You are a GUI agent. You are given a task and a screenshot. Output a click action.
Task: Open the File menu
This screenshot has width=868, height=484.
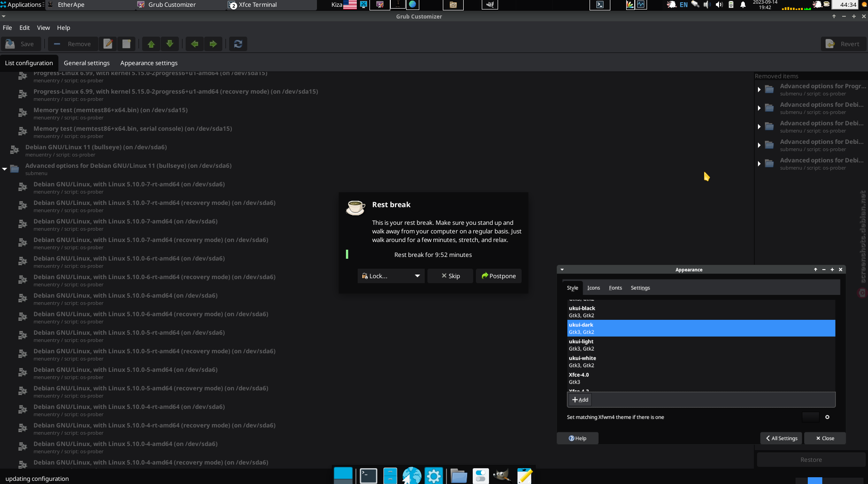tap(7, 28)
